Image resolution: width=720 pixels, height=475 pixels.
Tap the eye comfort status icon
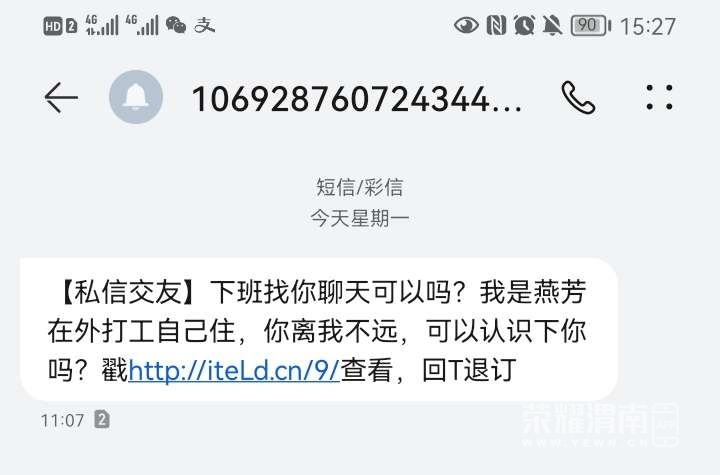(466, 25)
